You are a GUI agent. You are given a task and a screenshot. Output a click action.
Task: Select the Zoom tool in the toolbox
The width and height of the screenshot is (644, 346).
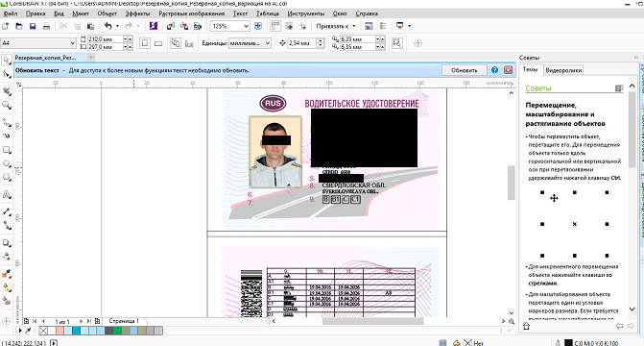coord(7,105)
